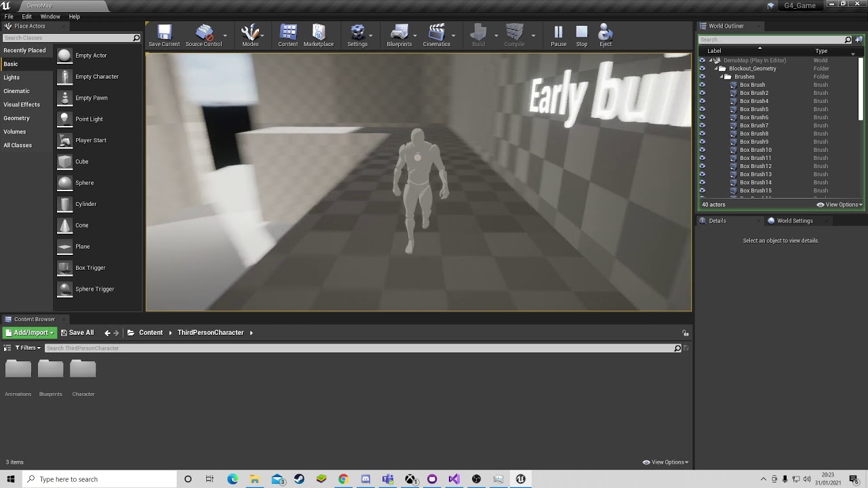Select the All Classes category
The height and width of the screenshot is (488, 868).
(x=18, y=145)
